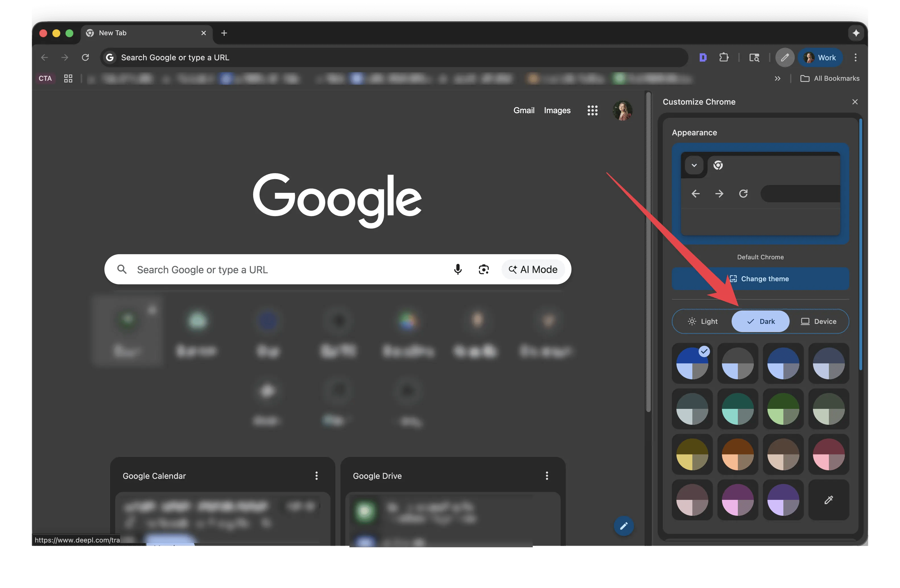900x588 pixels.
Task: Open the Gmail link
Action: (524, 110)
